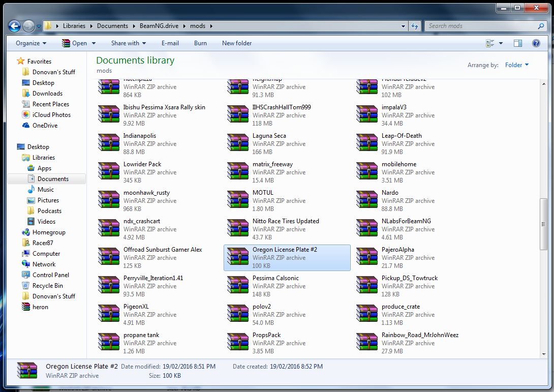Image resolution: width=554 pixels, height=392 pixels.
Task: Expand the Open button dropdown arrow
Action: (x=94, y=43)
